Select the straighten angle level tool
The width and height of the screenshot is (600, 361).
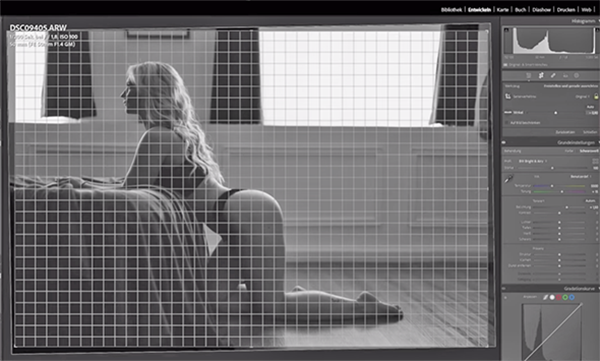(x=508, y=113)
